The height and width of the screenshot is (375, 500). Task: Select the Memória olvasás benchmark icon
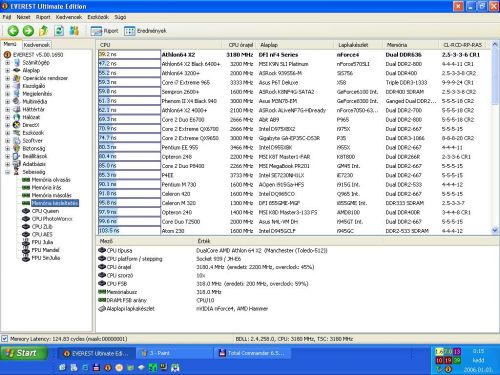pyautogui.click(x=26, y=180)
